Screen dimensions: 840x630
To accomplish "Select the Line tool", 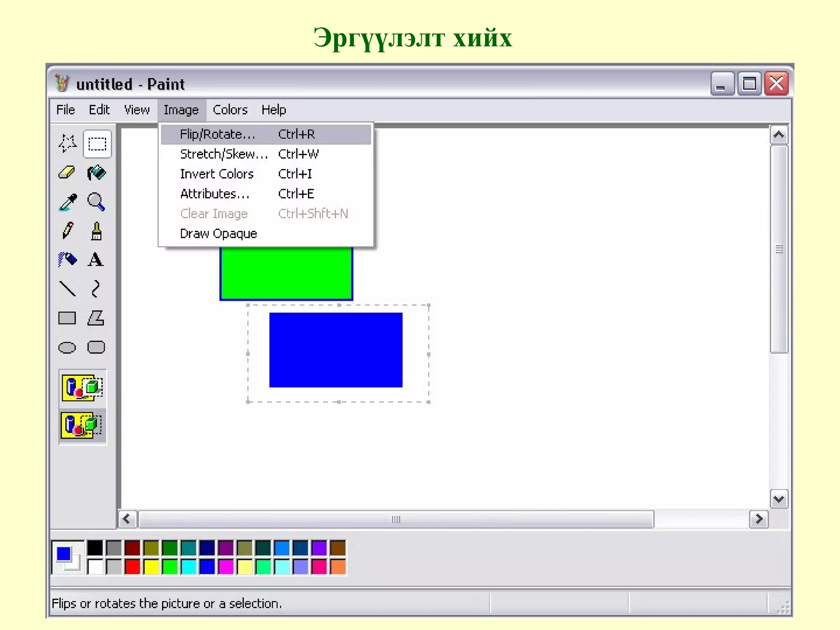I will click(x=67, y=289).
